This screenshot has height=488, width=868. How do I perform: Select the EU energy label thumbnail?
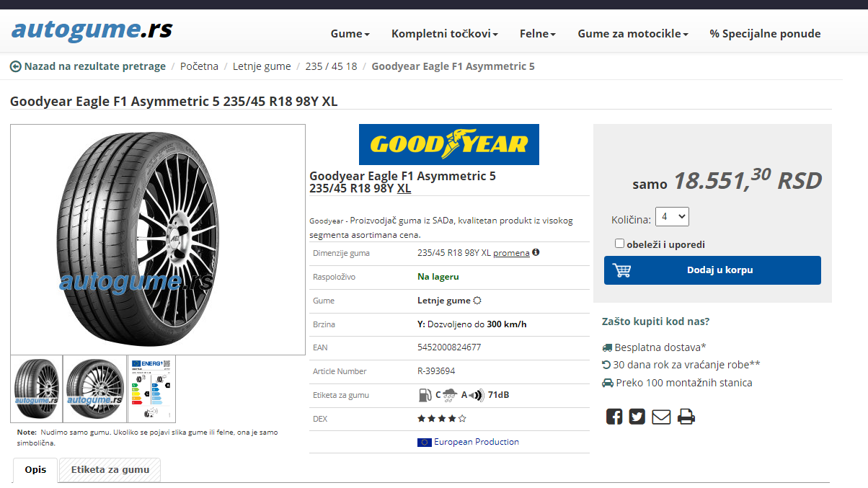(x=151, y=389)
